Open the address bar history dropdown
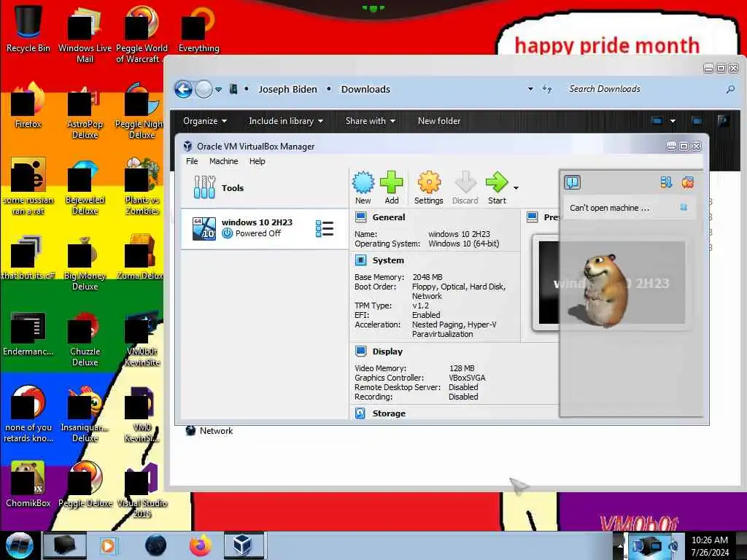The width and height of the screenshot is (747, 560). coord(530,89)
